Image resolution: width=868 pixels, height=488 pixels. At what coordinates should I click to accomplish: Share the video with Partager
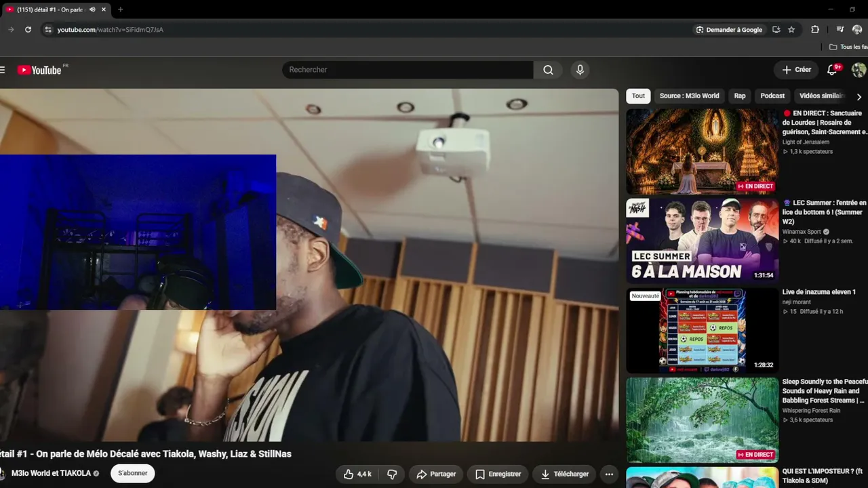click(x=436, y=474)
